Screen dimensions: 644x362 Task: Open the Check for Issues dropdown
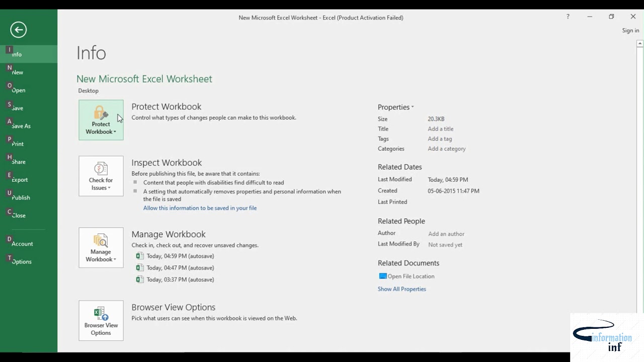click(101, 176)
